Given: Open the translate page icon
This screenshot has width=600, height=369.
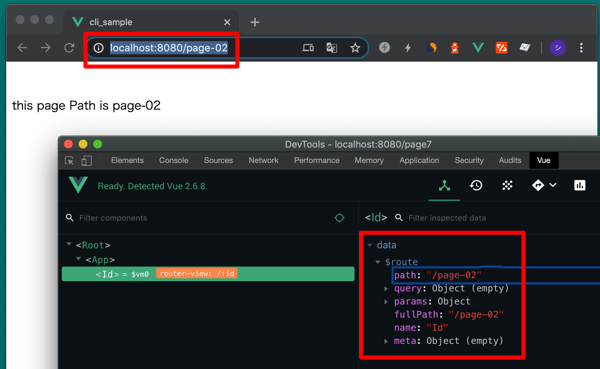Looking at the screenshot, I should [331, 48].
